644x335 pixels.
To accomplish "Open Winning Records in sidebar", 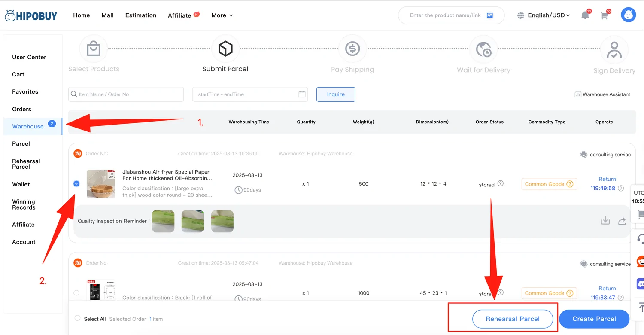I will click(24, 204).
